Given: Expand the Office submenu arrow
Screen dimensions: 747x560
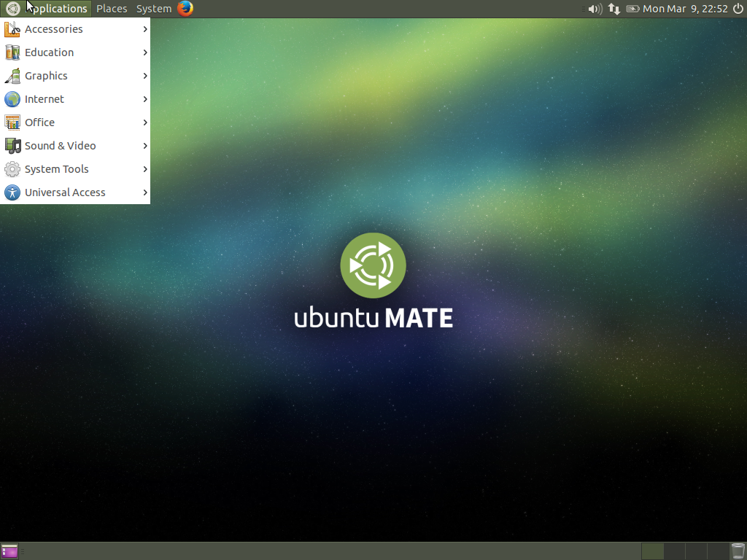Looking at the screenshot, I should [x=145, y=122].
